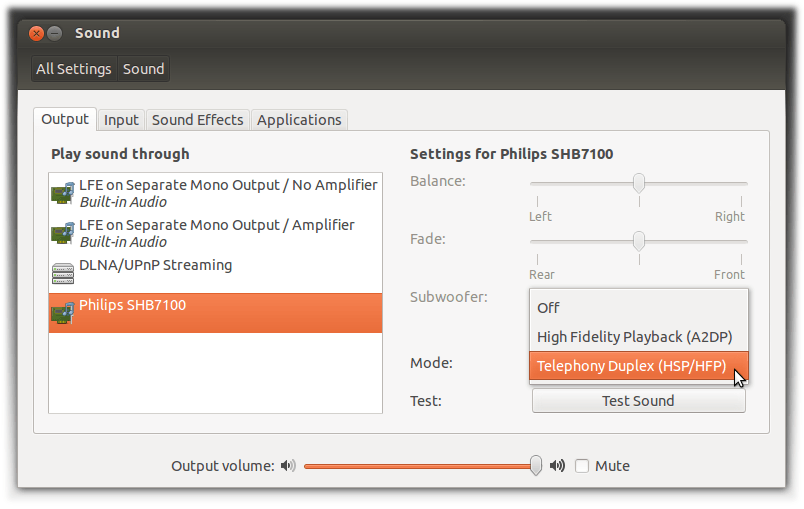Minimize the Sound settings window
Image resolution: width=804 pixels, height=509 pixels.
55,33
